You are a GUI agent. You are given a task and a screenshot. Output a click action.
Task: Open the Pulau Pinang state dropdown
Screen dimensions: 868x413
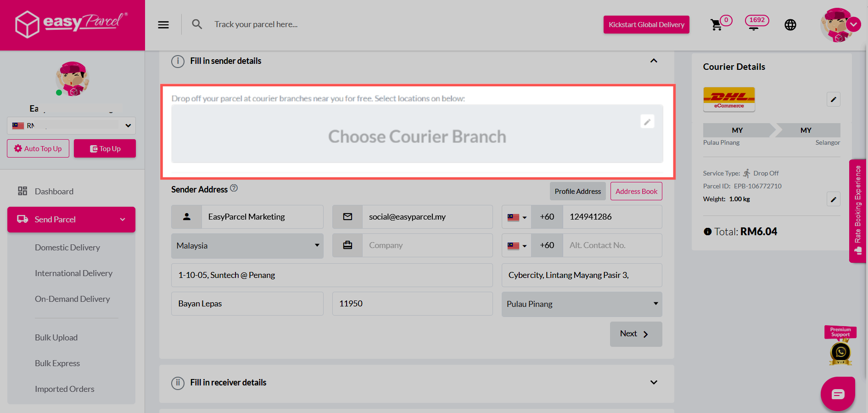pyautogui.click(x=582, y=304)
